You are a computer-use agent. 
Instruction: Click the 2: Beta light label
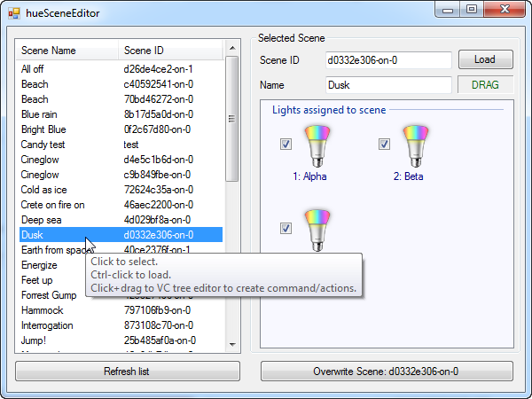click(408, 176)
